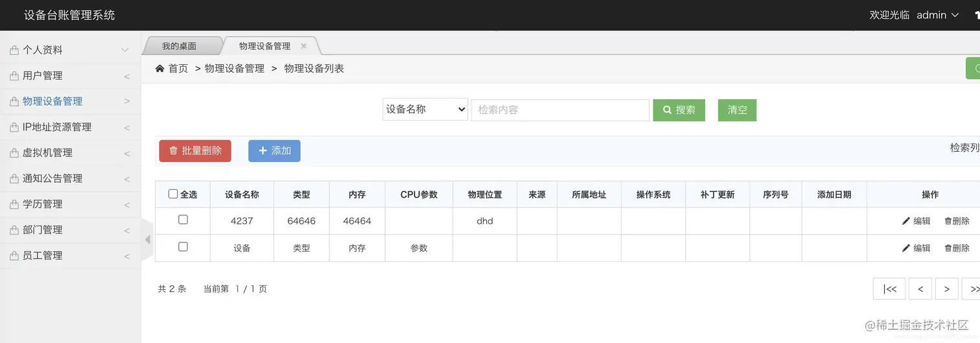
Task: Click the 物理设备列表 breadcrumb text
Action: click(314, 69)
